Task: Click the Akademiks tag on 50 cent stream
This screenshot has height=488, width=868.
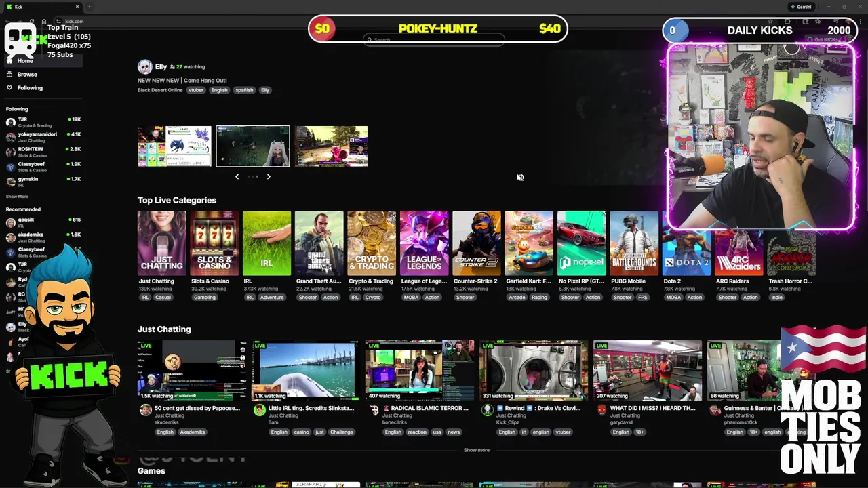Action: click(x=193, y=432)
